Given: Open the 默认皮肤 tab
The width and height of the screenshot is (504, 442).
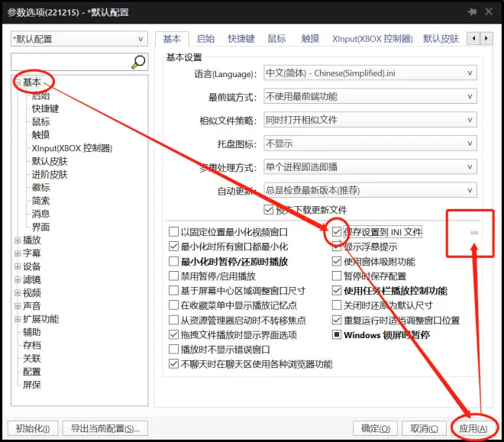Looking at the screenshot, I should (x=441, y=39).
